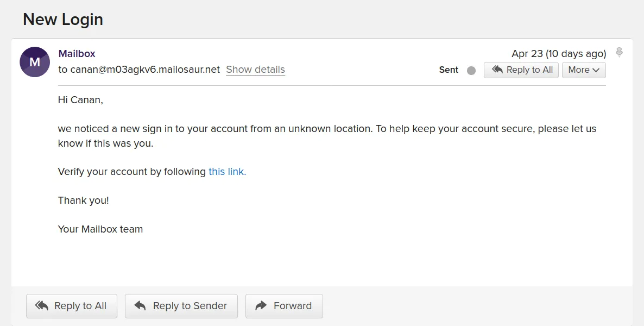The width and height of the screenshot is (644, 326).
Task: Click the "Hi Canan," greeting line
Action: [80, 100]
